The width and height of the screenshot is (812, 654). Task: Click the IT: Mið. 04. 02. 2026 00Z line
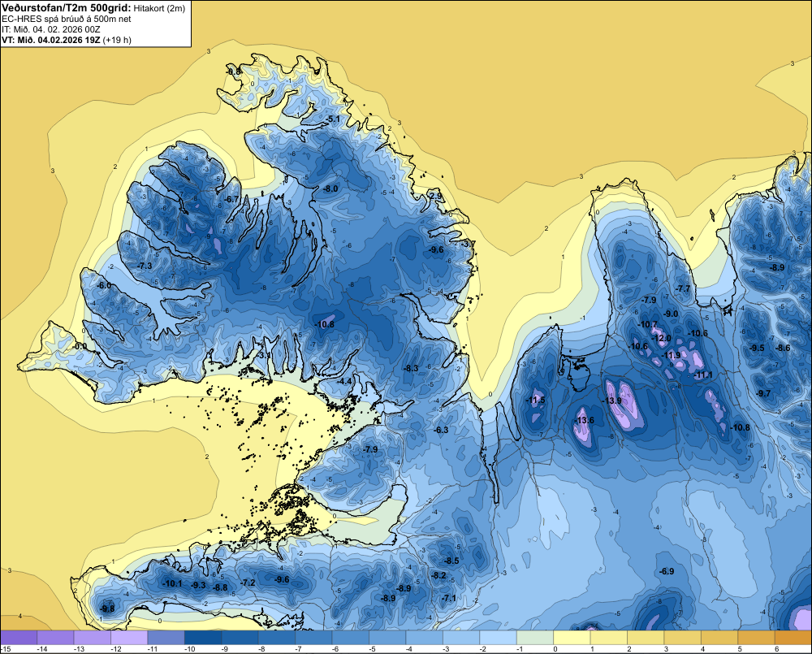point(50,29)
